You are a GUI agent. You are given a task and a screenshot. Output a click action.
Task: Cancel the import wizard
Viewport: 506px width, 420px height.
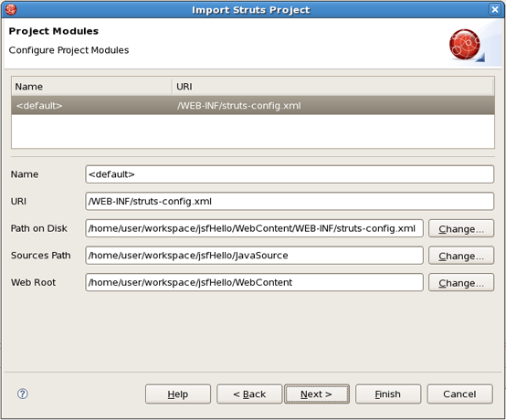click(459, 394)
